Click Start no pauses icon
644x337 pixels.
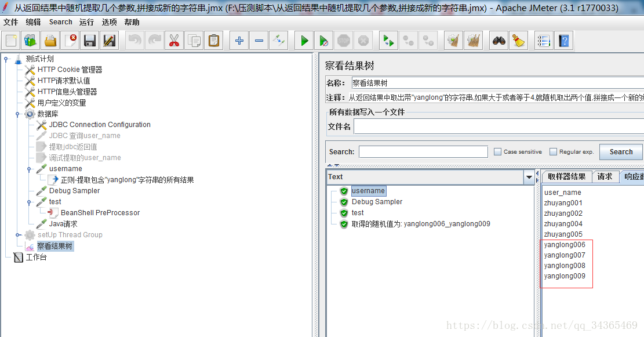tap(323, 41)
